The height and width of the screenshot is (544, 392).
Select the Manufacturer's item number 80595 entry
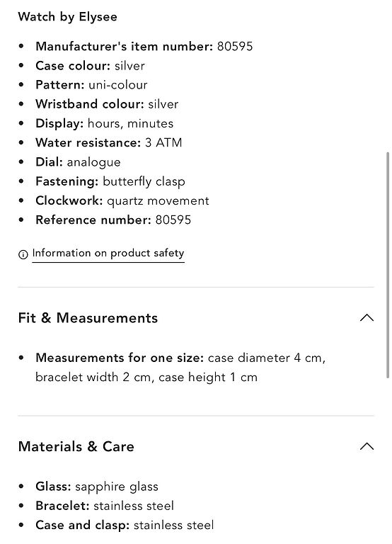[144, 47]
